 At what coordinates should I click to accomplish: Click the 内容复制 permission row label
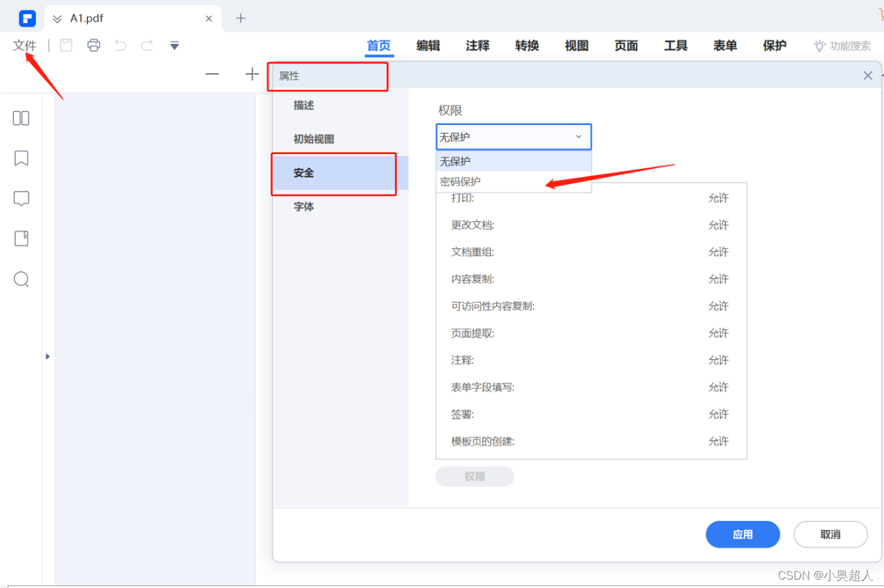coord(473,279)
